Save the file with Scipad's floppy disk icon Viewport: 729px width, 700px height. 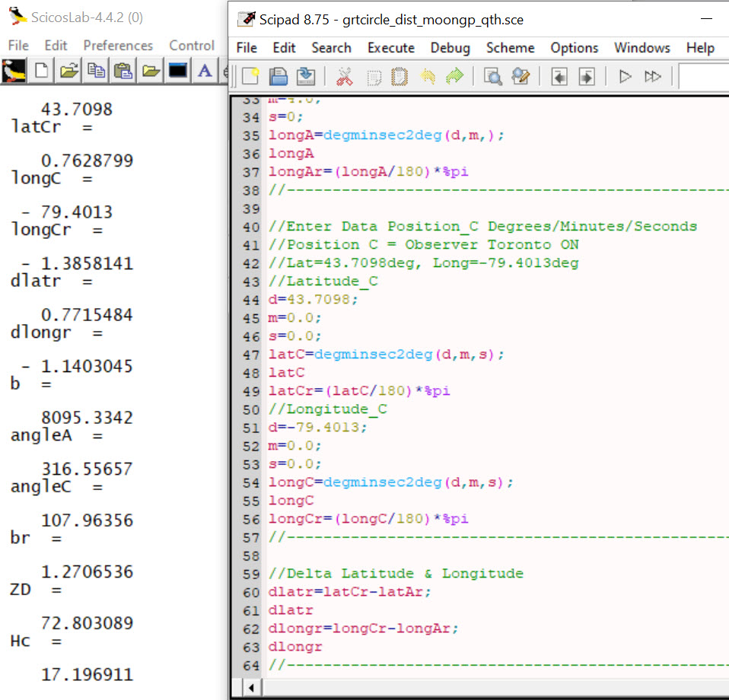pos(279,77)
